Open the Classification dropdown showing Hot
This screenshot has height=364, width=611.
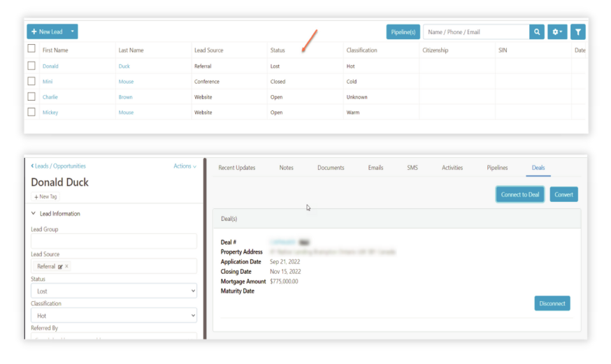(x=114, y=316)
